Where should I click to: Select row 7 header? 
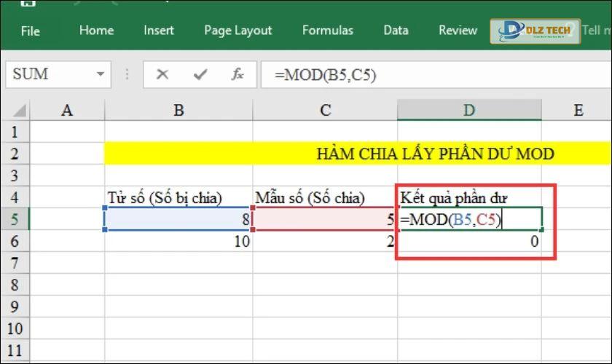[x=15, y=263]
